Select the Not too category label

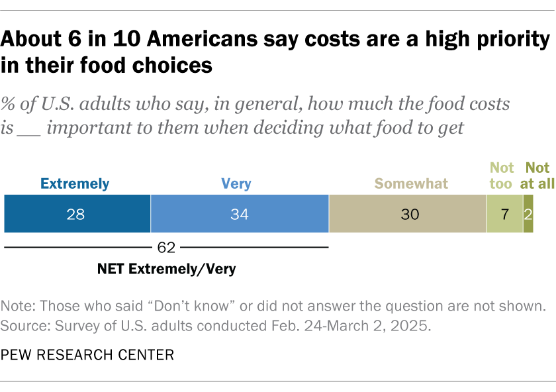point(501,176)
